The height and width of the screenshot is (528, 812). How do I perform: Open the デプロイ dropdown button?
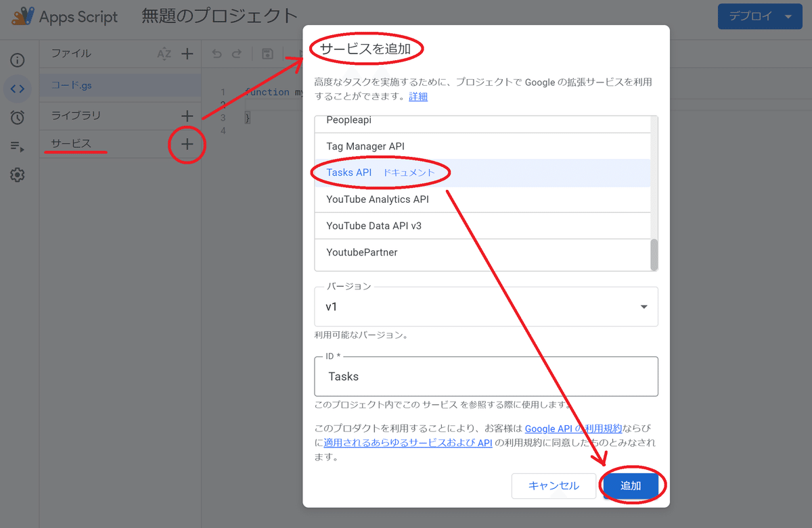[x=760, y=17]
